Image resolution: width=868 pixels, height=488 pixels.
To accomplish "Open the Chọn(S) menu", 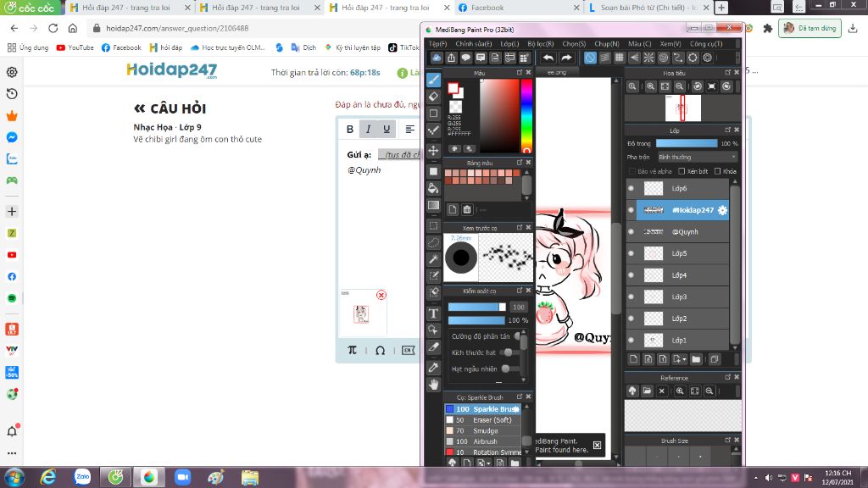I will click(574, 44).
